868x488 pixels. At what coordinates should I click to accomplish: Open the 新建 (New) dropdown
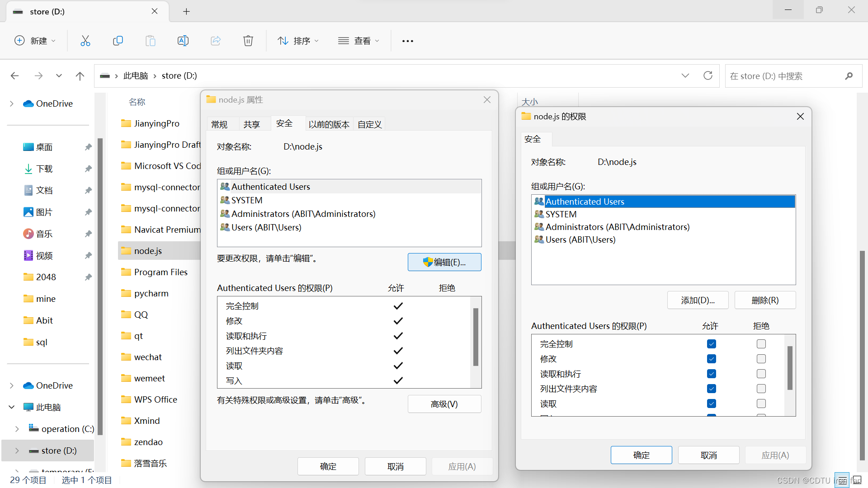point(35,41)
